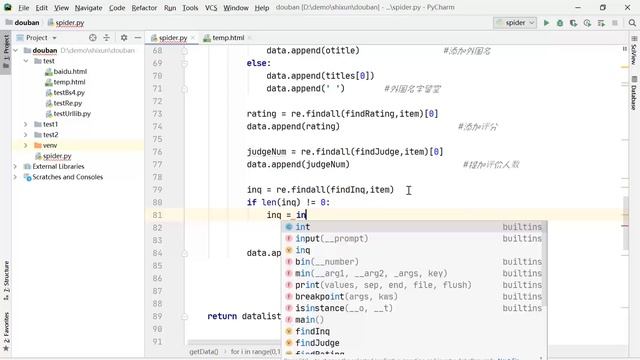Expand the venv folder
This screenshot has width=640, height=360.
(x=26, y=145)
